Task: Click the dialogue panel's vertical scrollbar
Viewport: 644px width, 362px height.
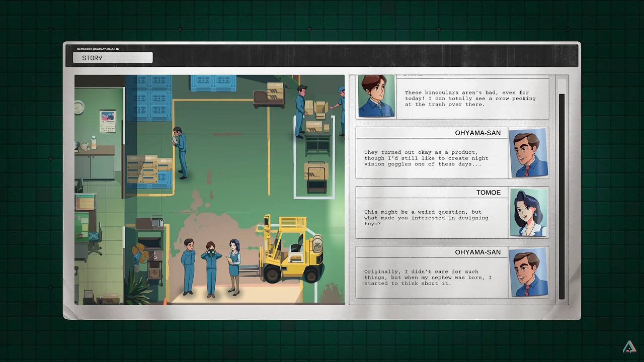Action: pos(561,196)
